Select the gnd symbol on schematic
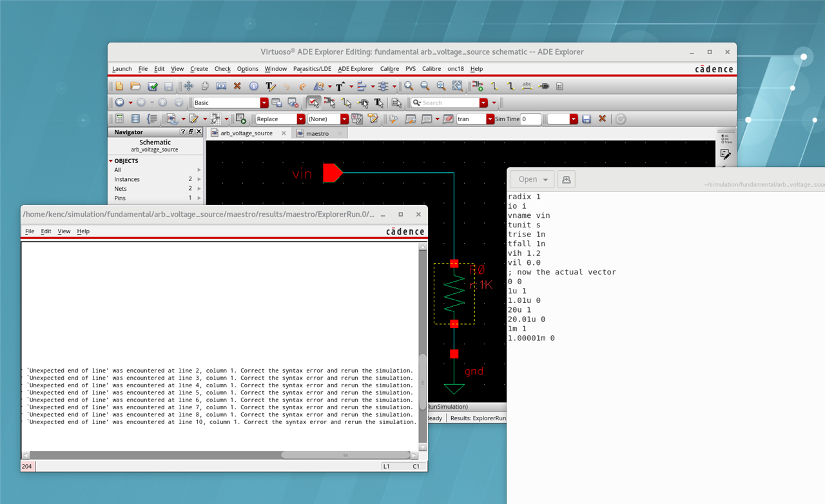Image resolution: width=825 pixels, height=504 pixels. [x=454, y=389]
